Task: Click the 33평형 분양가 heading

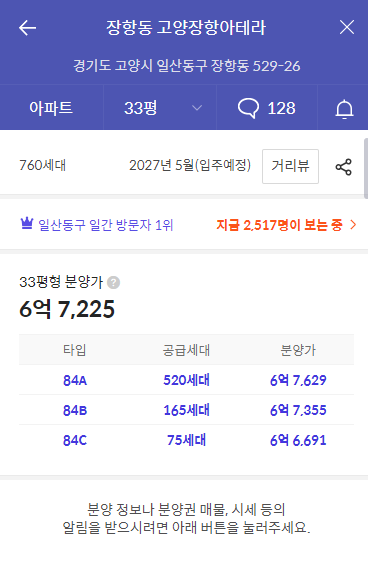Action: 61,282
